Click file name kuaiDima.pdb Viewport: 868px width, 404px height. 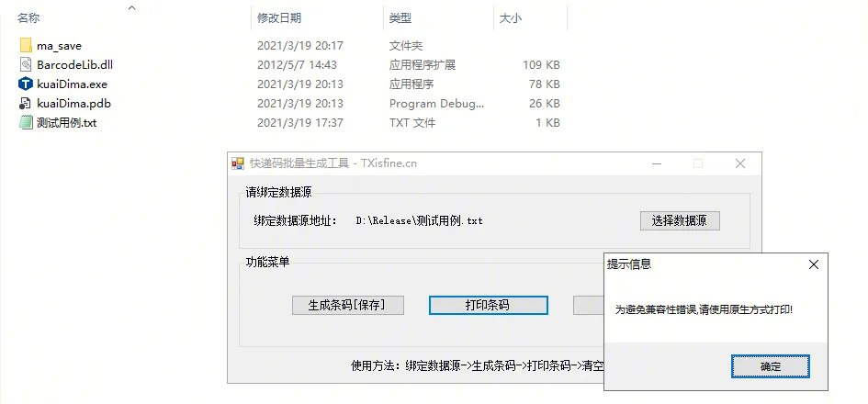coord(73,104)
